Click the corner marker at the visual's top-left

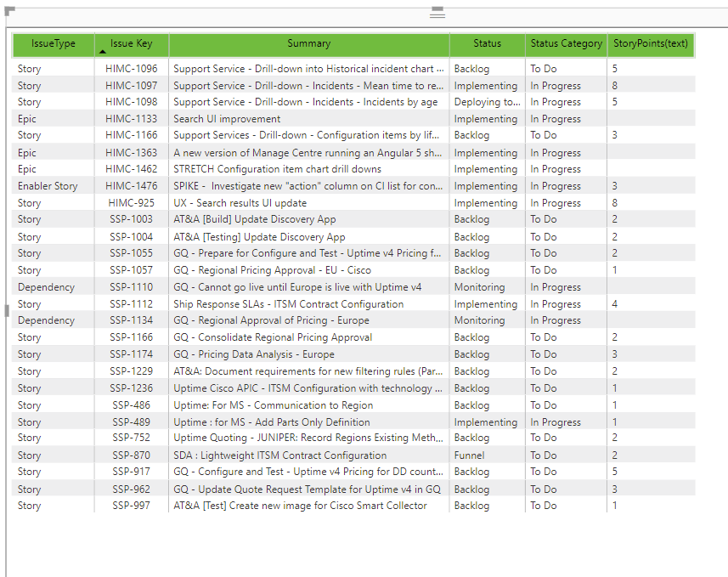pyautogui.click(x=9, y=11)
